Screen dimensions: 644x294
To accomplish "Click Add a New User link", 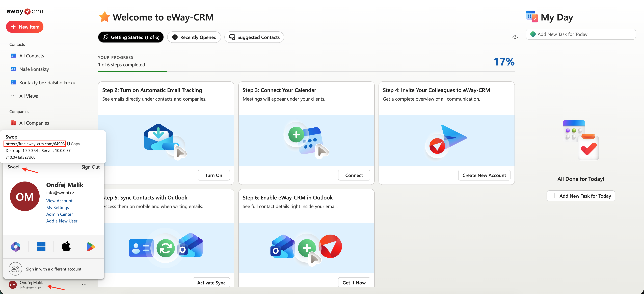I will point(62,221).
